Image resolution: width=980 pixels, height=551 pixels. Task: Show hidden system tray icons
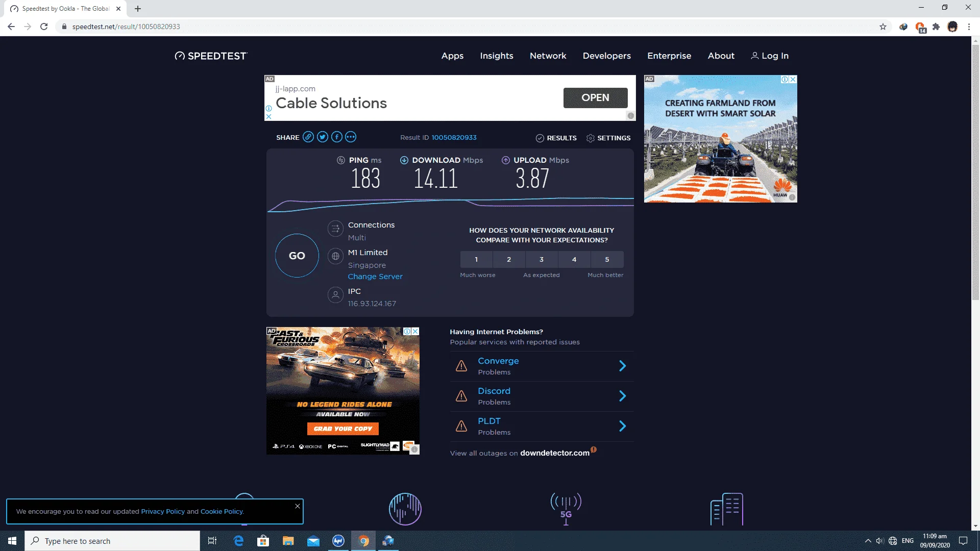868,541
